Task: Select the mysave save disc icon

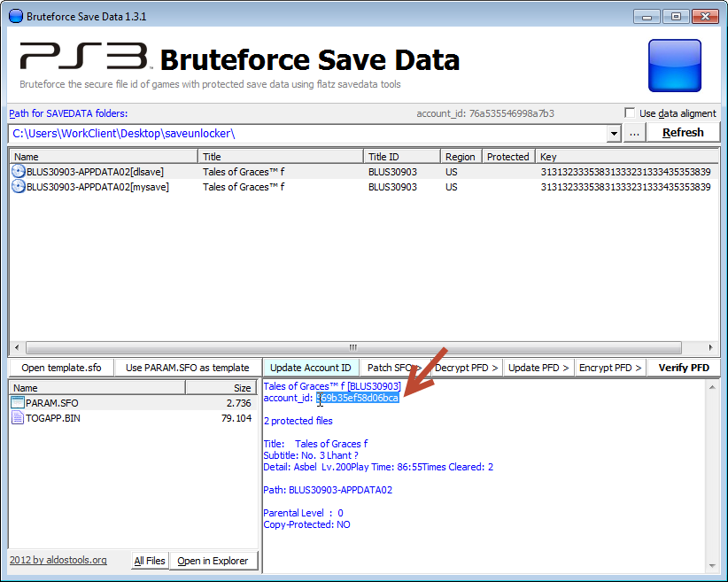Action: point(18,187)
